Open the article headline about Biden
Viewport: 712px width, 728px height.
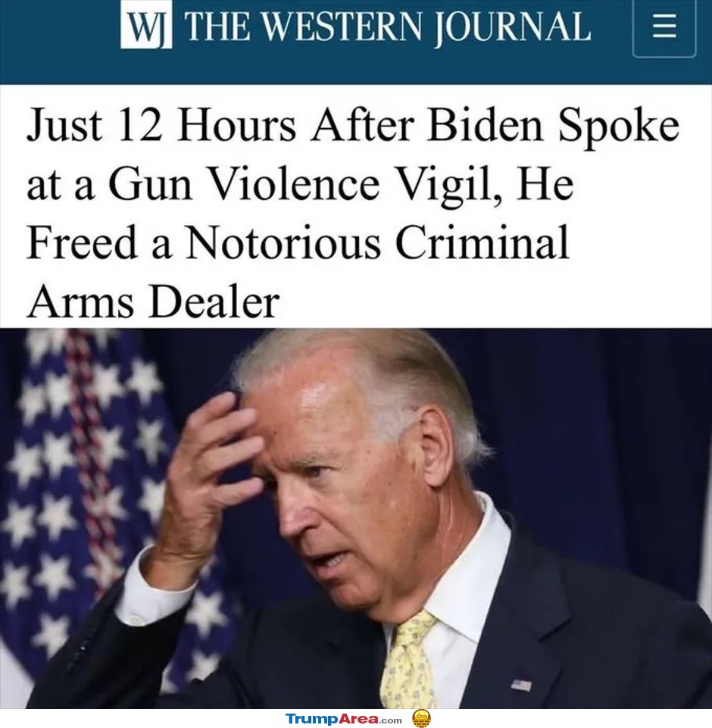353,213
